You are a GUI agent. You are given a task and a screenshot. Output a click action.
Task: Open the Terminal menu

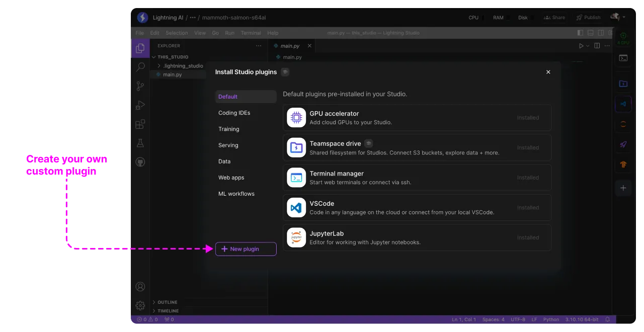(251, 33)
